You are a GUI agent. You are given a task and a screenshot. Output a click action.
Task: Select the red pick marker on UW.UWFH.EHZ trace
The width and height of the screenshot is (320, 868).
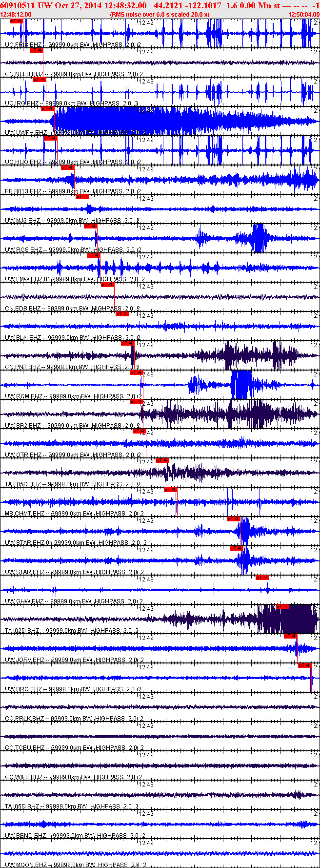pos(47,109)
